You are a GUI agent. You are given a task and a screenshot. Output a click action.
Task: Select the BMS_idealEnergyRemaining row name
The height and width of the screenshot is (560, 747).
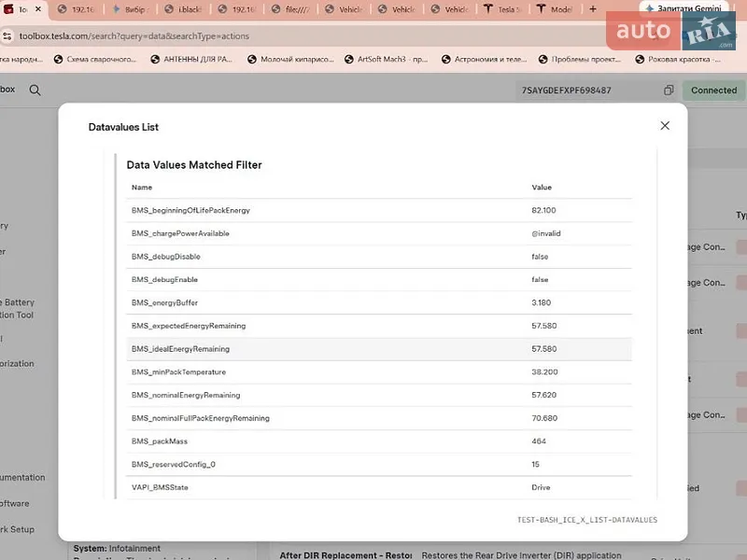click(180, 349)
